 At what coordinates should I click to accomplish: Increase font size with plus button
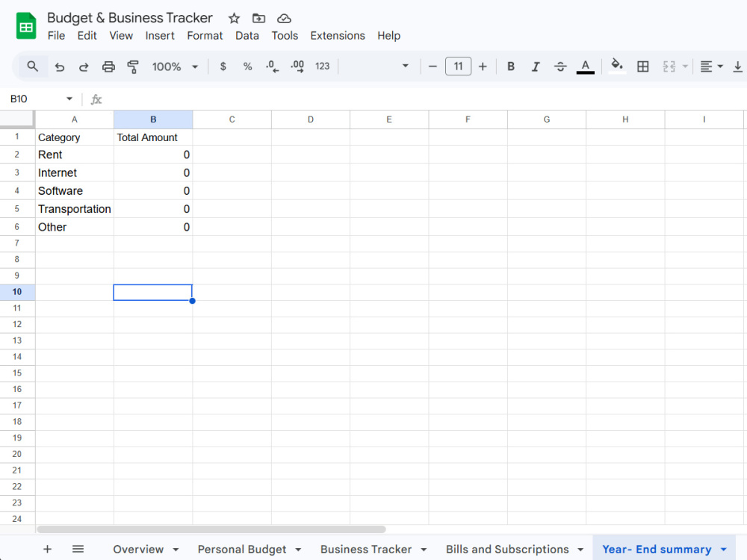(x=483, y=66)
